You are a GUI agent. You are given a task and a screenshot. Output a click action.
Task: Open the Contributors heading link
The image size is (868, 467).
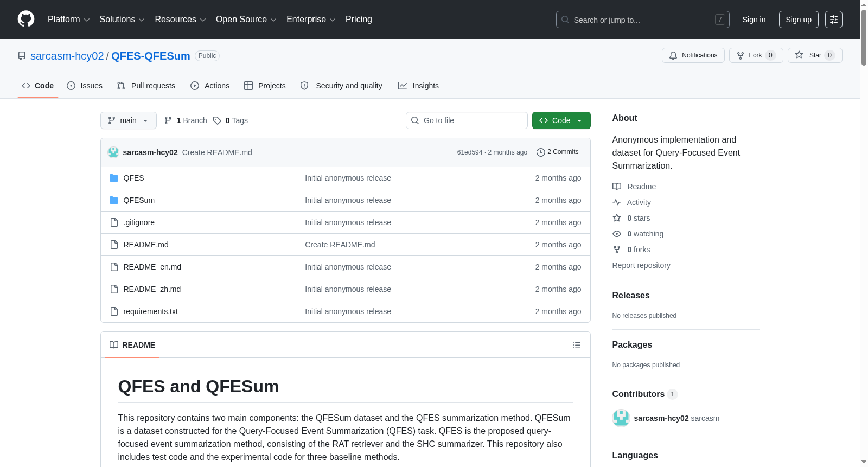coord(645,394)
